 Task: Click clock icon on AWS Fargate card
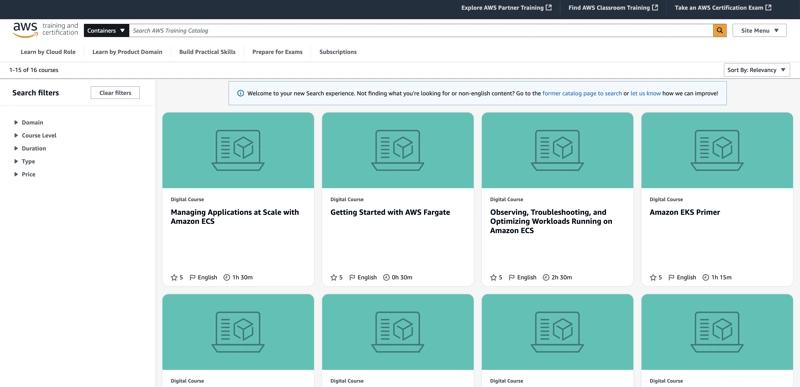point(386,277)
